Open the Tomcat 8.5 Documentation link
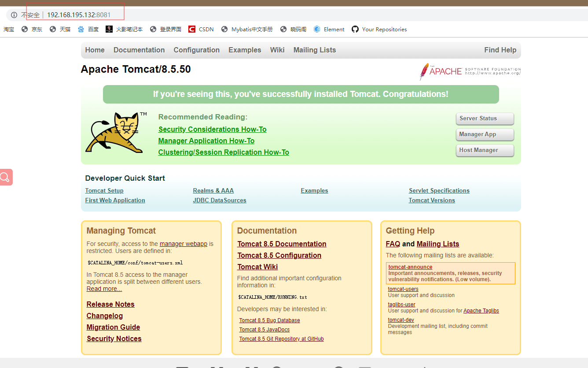 pos(282,244)
